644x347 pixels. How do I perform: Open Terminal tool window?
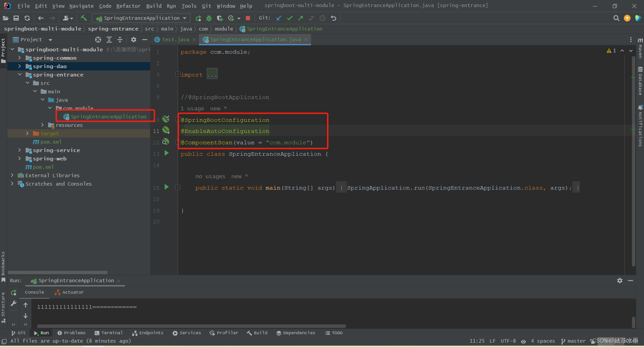pyautogui.click(x=109, y=333)
